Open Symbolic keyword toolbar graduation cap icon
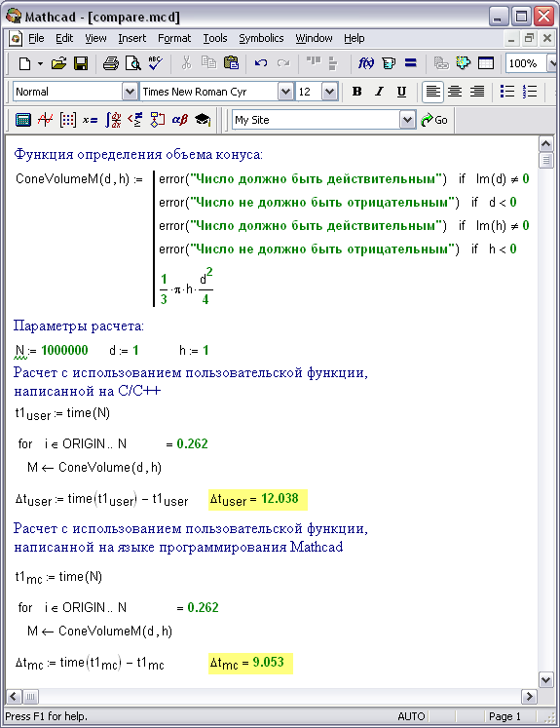 point(203,120)
